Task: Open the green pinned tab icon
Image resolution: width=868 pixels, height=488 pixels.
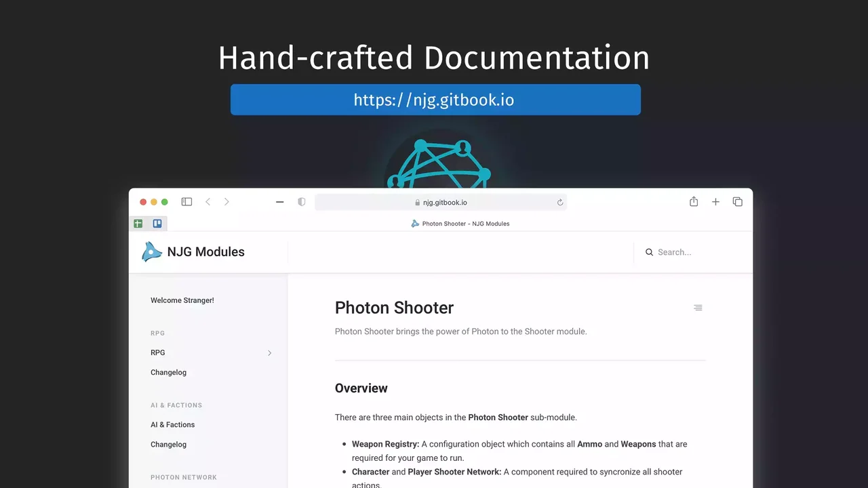Action: point(138,224)
